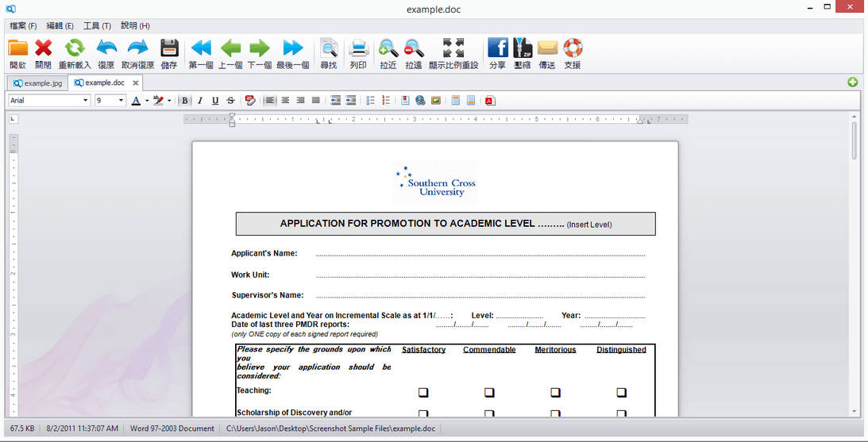The width and height of the screenshot is (868, 442).
Task: Toggle italic formatting
Action: coord(200,100)
